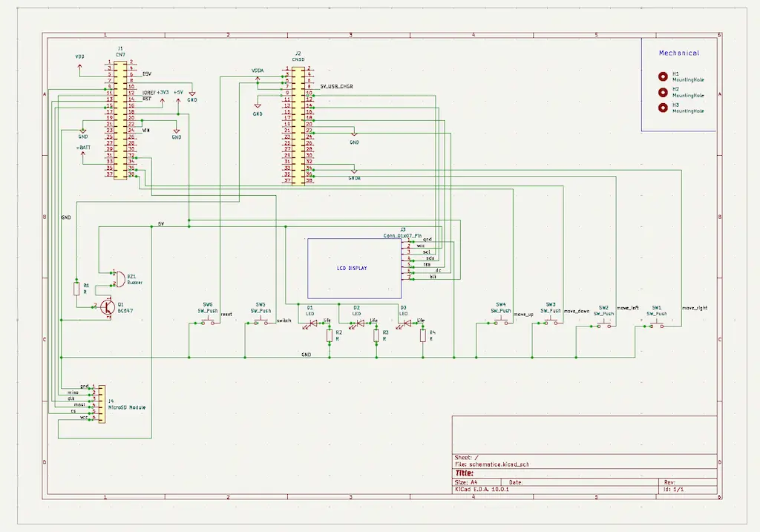This screenshot has width=760, height=532.
Task: Click the KiCad E.D.A. 10.0.1 text
Action: tap(482, 490)
